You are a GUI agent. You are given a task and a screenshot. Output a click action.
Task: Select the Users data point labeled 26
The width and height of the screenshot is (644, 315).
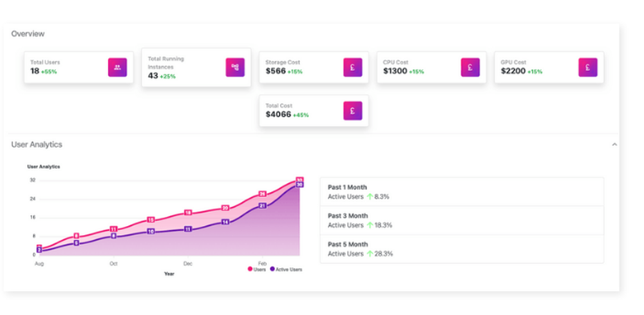(x=263, y=194)
